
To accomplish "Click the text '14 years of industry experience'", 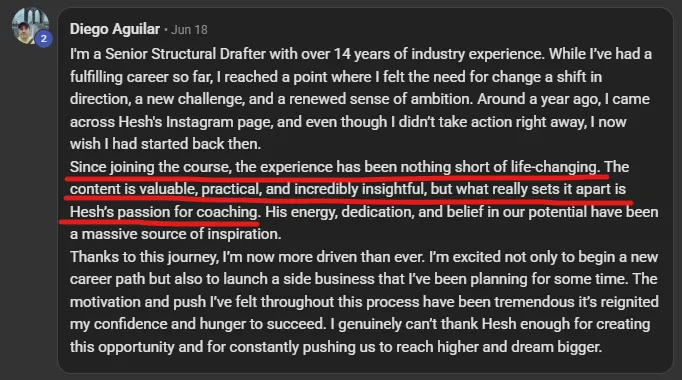I will coord(438,54).
